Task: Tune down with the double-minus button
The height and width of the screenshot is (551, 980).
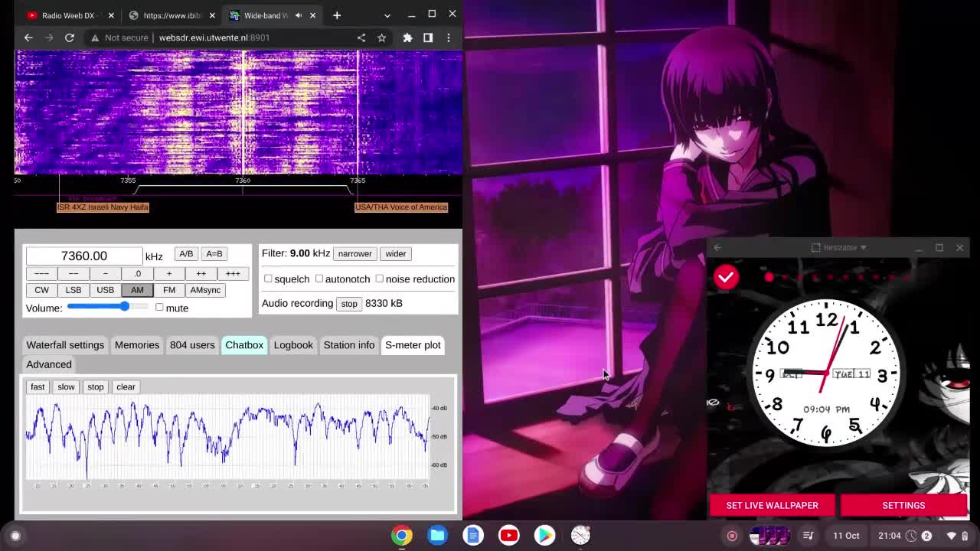Action: [73, 273]
